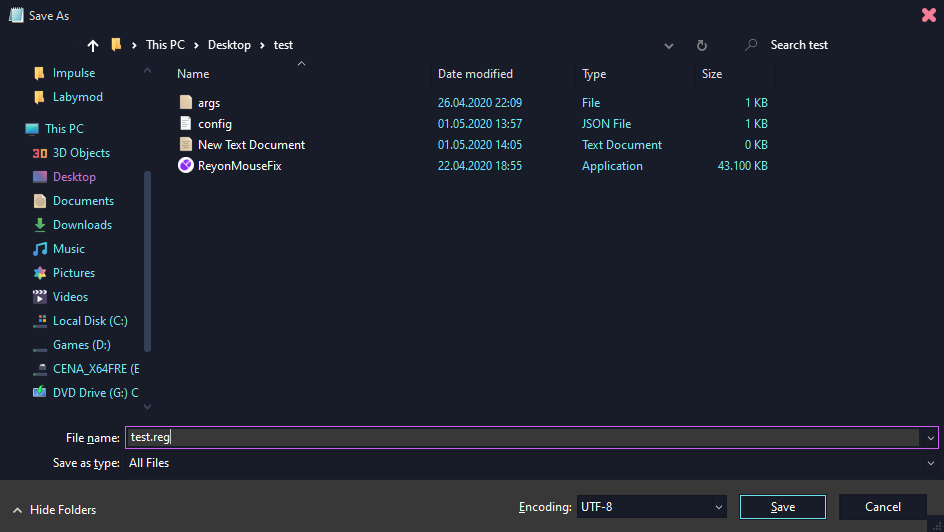Select the ReyonMouseFix file name

(240, 165)
